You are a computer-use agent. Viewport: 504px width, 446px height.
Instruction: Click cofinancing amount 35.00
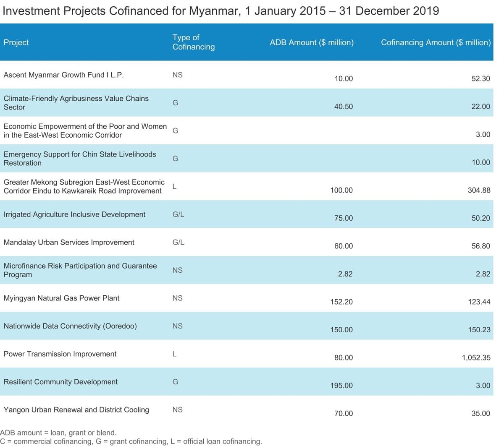[480, 413]
